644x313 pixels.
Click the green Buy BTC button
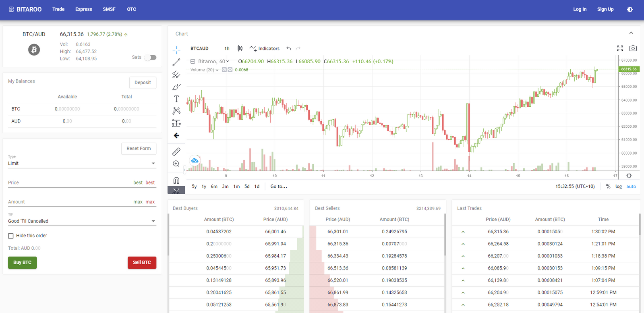tap(23, 263)
